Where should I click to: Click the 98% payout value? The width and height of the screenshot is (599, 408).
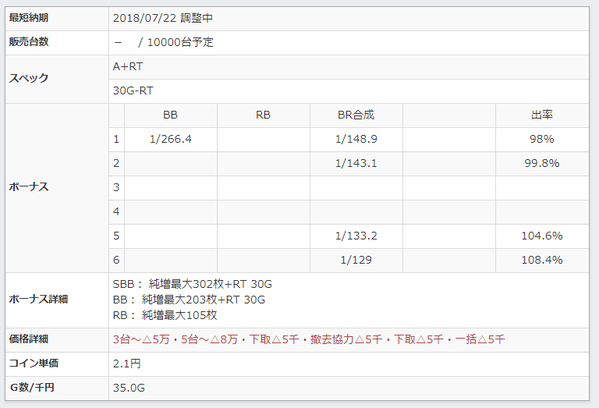[542, 139]
